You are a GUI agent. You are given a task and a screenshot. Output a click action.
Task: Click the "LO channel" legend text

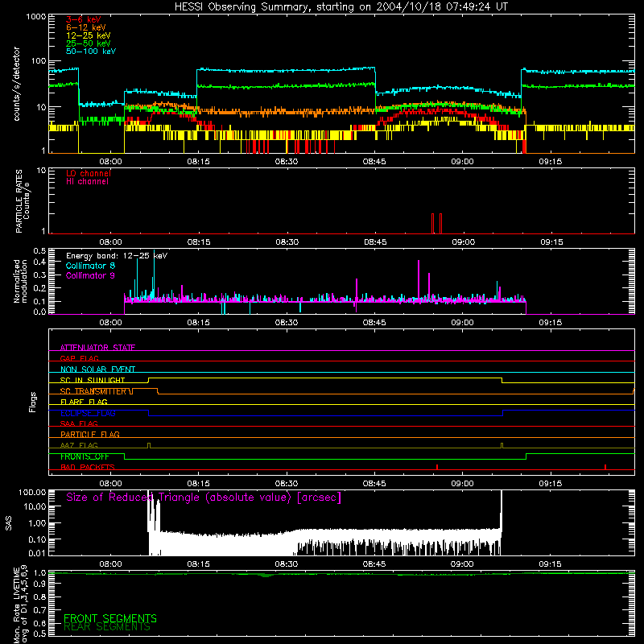coord(89,173)
